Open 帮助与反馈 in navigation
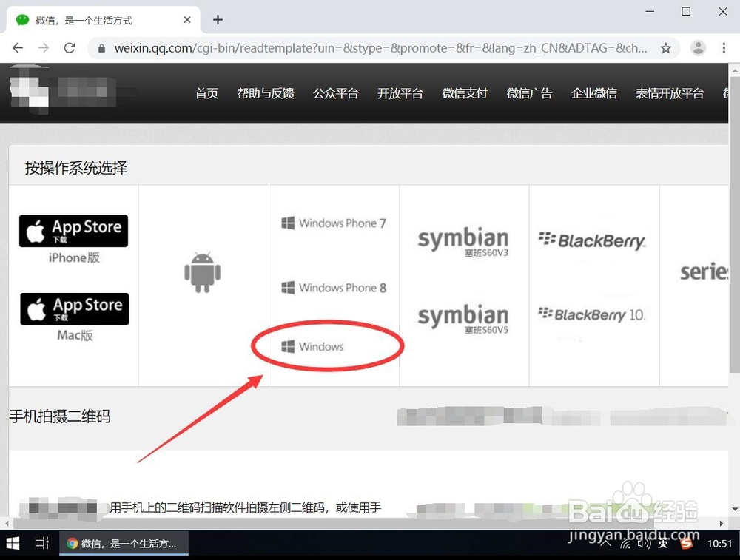 click(266, 93)
